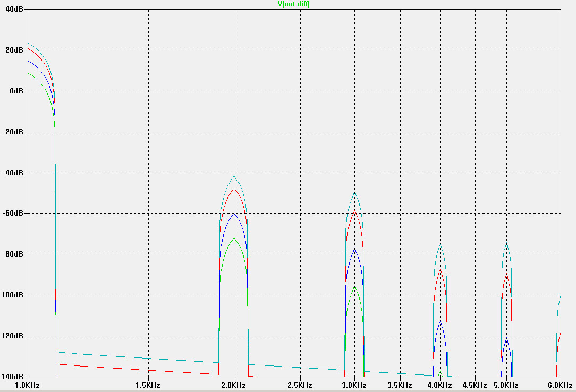
Task: Click the red peak at 5.0KHz
Action: (x=506, y=274)
